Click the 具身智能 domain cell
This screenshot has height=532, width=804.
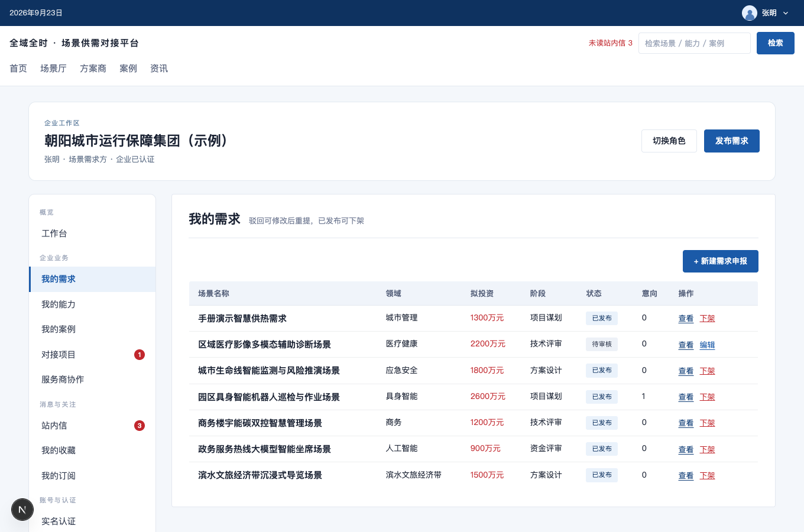click(402, 397)
